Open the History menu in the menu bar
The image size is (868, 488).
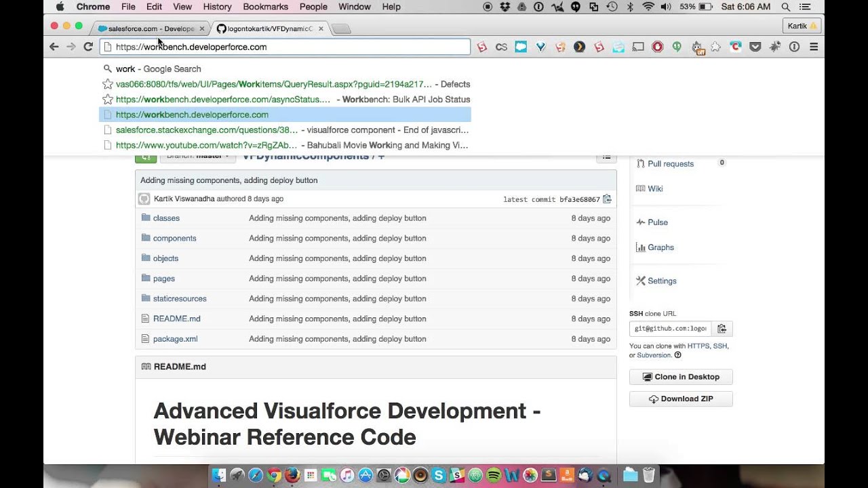click(217, 7)
